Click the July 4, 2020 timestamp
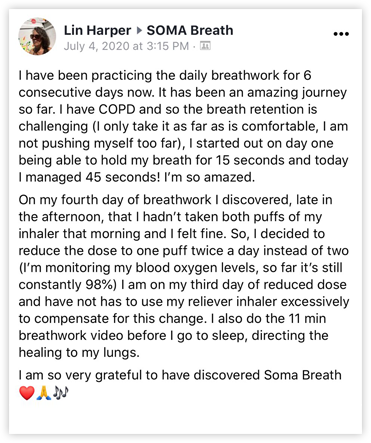The height and width of the screenshot is (443, 371). coord(126,46)
